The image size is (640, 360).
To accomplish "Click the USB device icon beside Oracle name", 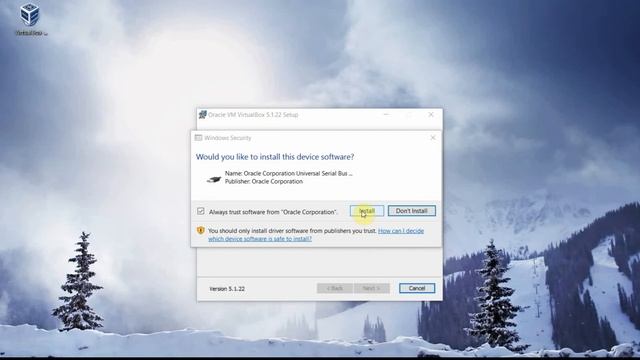I will click(x=213, y=179).
